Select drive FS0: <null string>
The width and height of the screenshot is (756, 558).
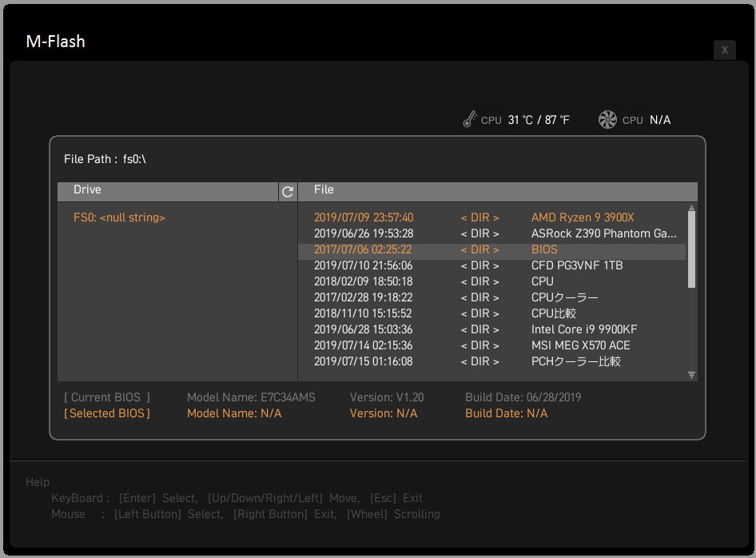pyautogui.click(x=119, y=217)
